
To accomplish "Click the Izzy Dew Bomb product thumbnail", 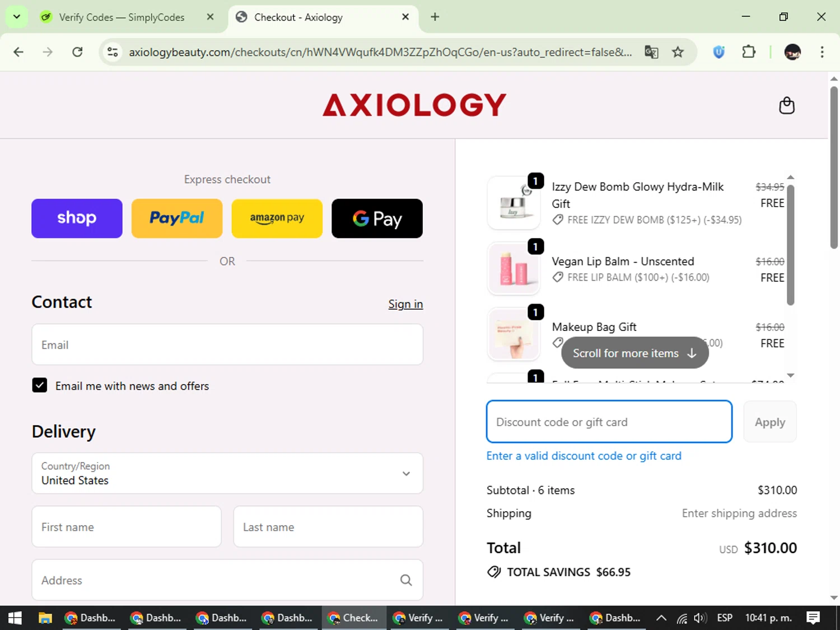I will point(514,203).
